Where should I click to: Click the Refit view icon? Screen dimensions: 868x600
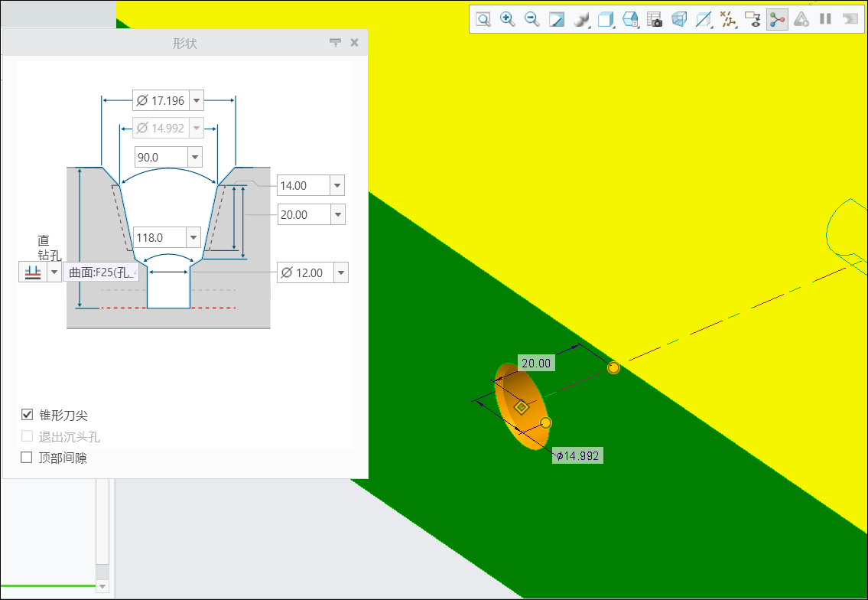pos(483,20)
